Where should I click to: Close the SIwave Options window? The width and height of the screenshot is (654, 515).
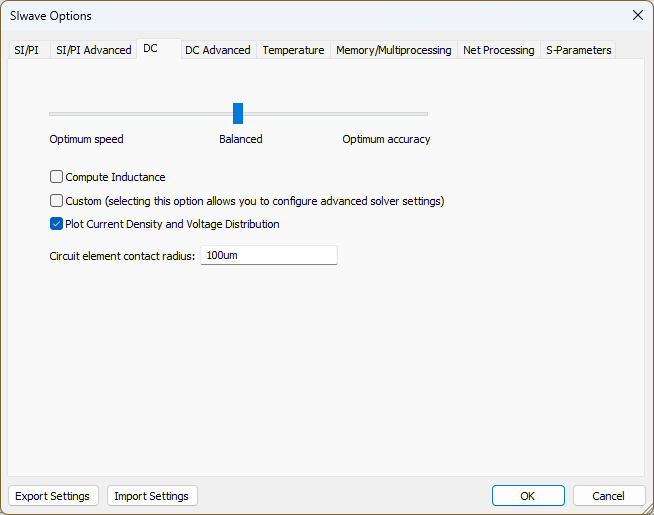click(x=637, y=15)
